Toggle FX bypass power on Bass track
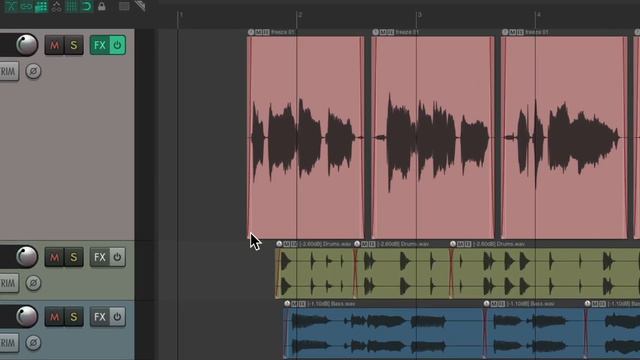 point(117,317)
